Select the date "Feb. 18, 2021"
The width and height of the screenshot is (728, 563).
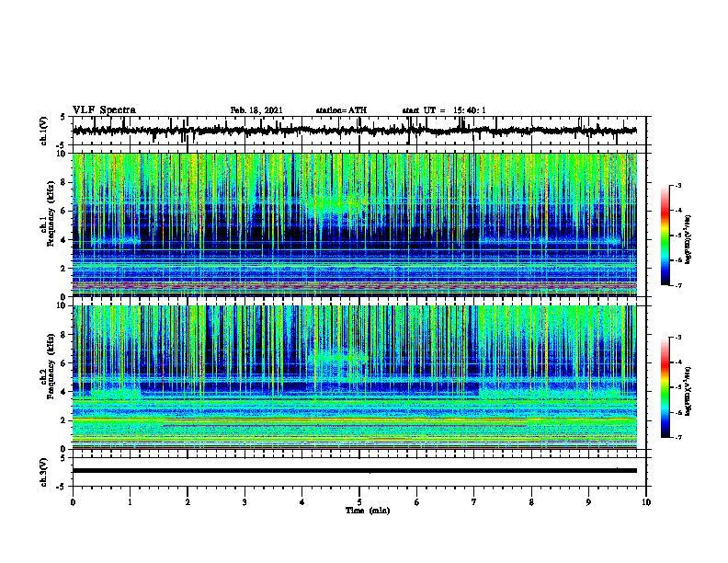(256, 110)
